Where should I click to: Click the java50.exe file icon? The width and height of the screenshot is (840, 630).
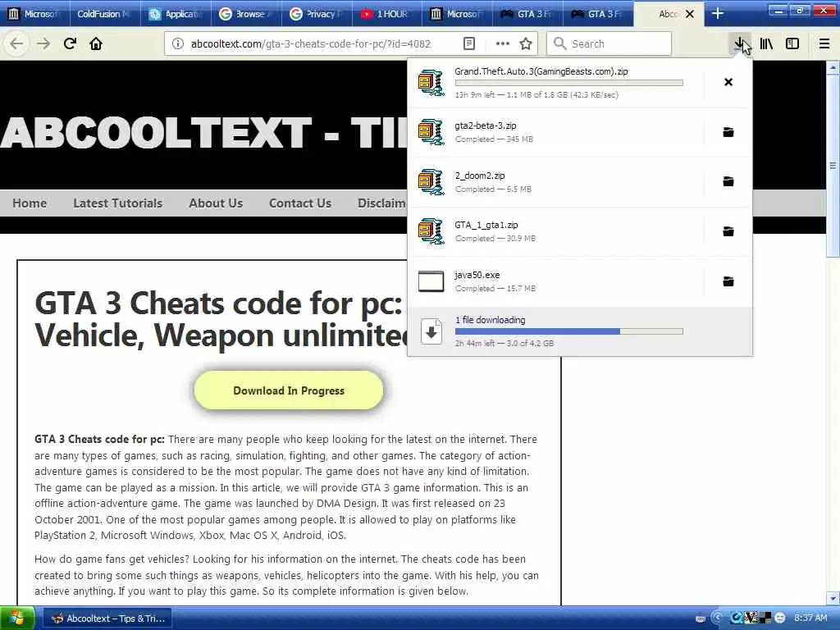(x=431, y=281)
